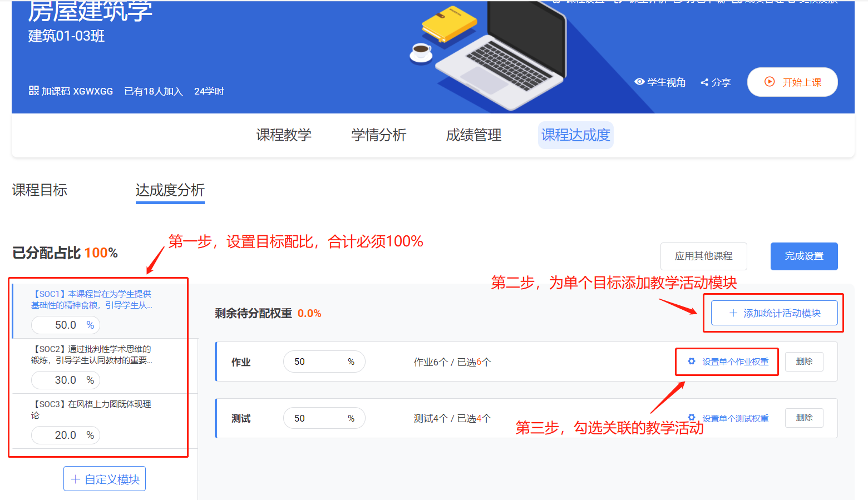868x500 pixels.
Task: Select the SOC2 course objective item
Action: (x=92, y=355)
